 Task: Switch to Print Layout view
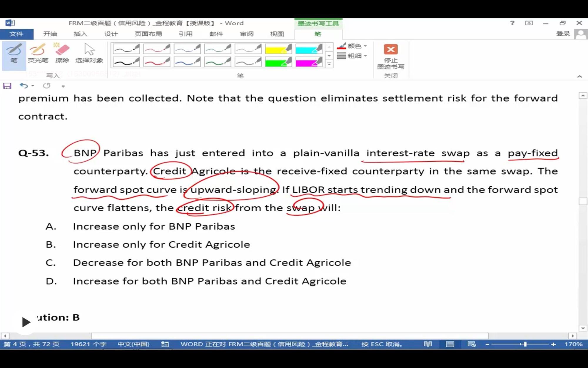[x=450, y=344]
